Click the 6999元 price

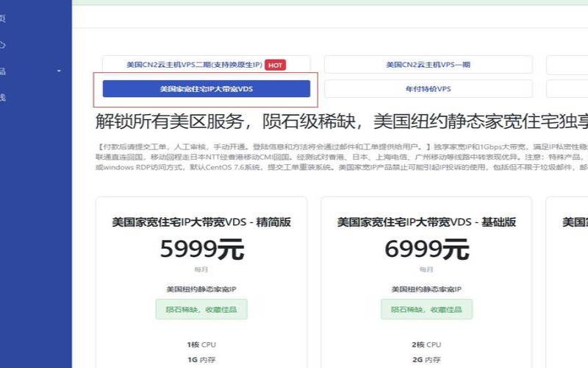click(x=427, y=250)
